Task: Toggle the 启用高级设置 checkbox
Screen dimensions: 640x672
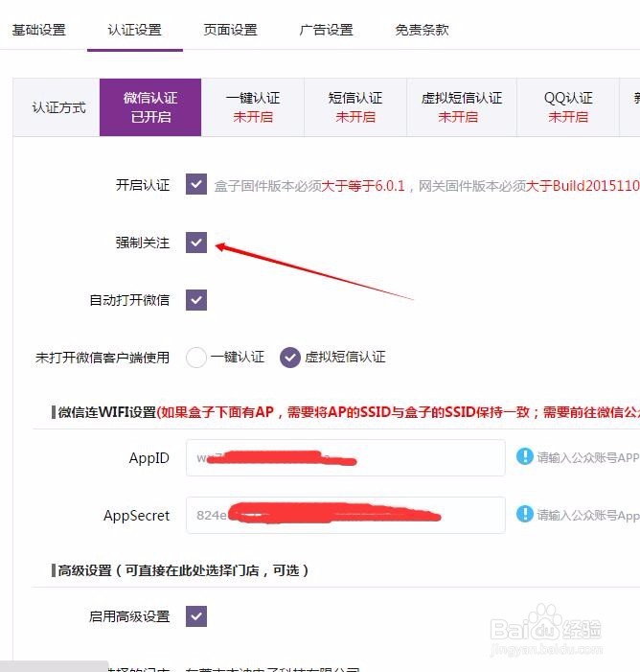Action: pos(196,616)
